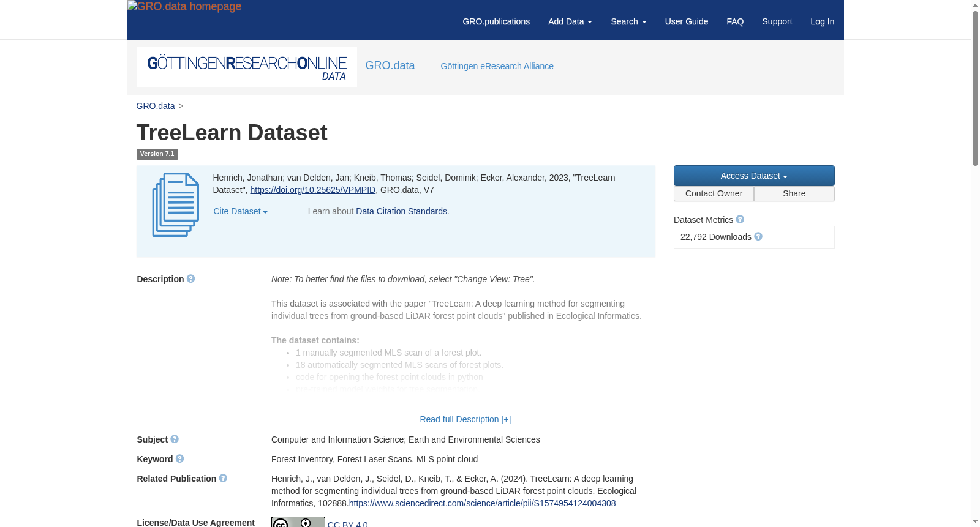Click the dataset documents icon

pyautogui.click(x=176, y=204)
